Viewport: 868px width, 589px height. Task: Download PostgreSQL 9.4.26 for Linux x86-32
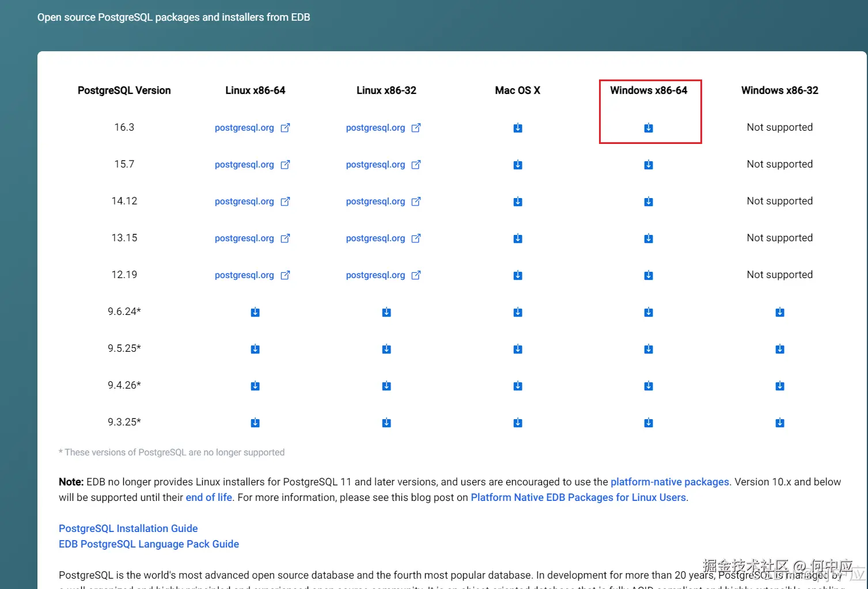[386, 386]
